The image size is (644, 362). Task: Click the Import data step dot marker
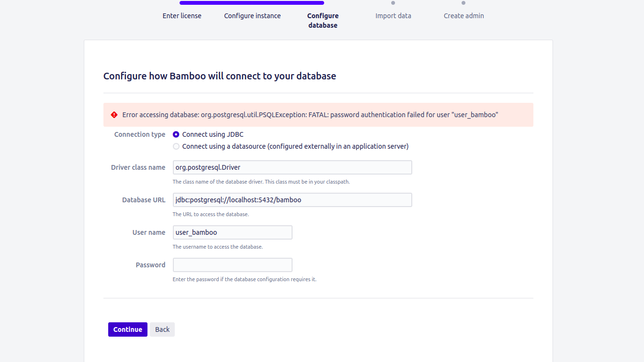coord(393,3)
